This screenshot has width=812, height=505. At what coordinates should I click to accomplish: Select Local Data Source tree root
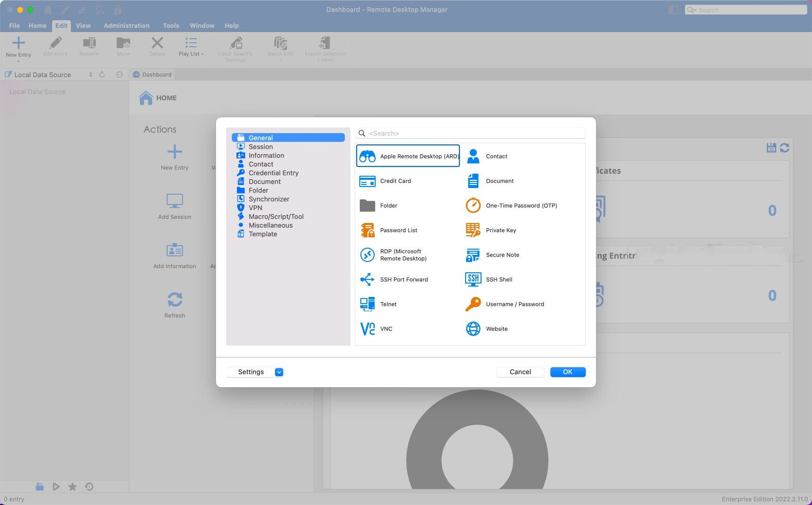38,91
